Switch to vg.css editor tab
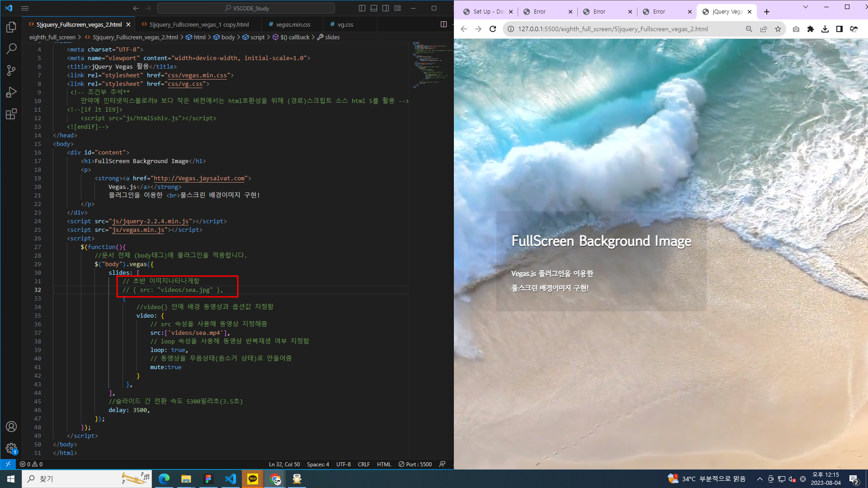Screen dimensions: 868x488 (x=345, y=24)
